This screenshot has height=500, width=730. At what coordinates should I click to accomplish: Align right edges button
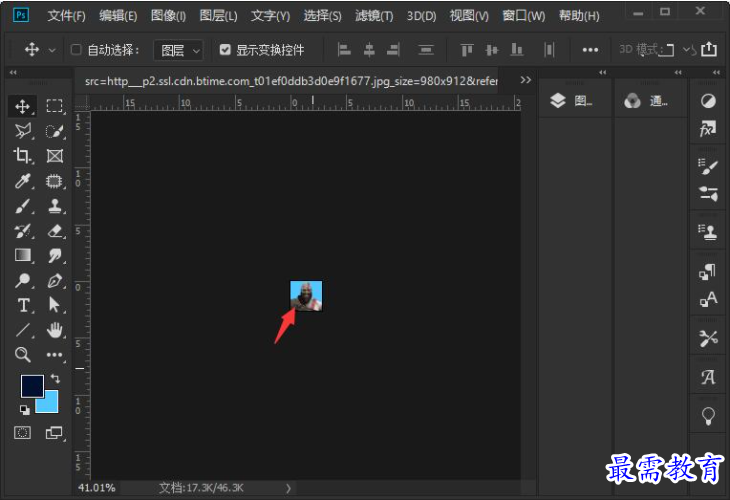point(393,49)
